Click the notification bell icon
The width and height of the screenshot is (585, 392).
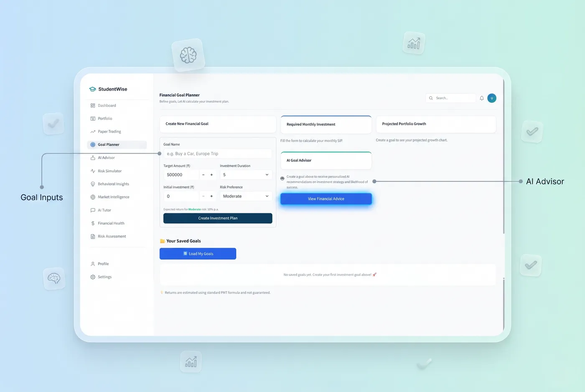(482, 98)
